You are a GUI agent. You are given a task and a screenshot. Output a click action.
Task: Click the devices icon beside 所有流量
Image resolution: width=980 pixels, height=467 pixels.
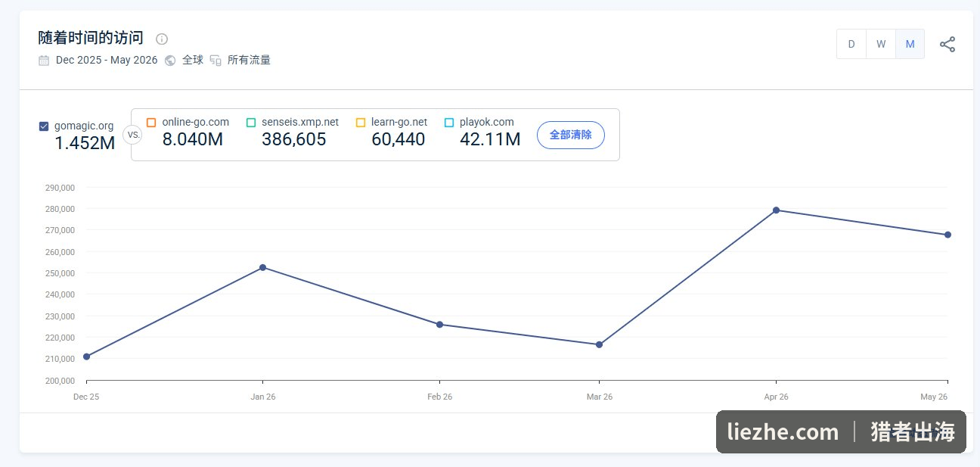click(216, 61)
